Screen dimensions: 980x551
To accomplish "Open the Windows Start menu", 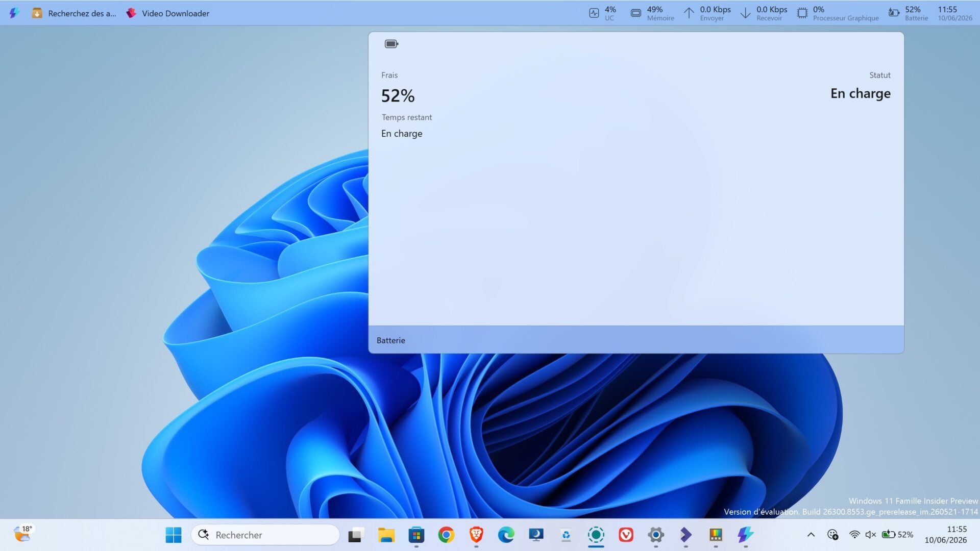I will click(x=174, y=535).
